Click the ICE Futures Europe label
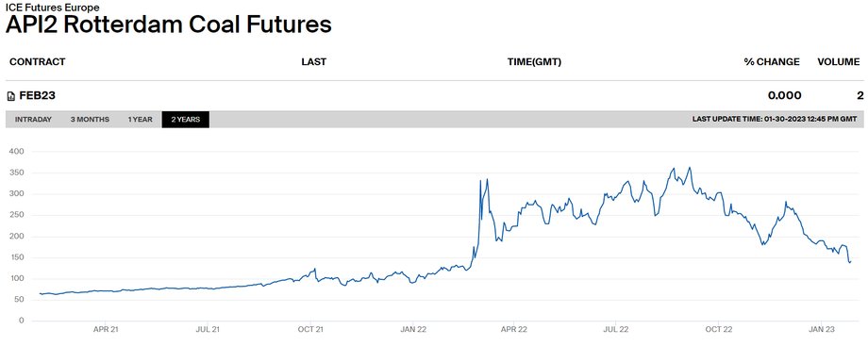Image resolution: width=868 pixels, height=346 pixels. click(52, 8)
